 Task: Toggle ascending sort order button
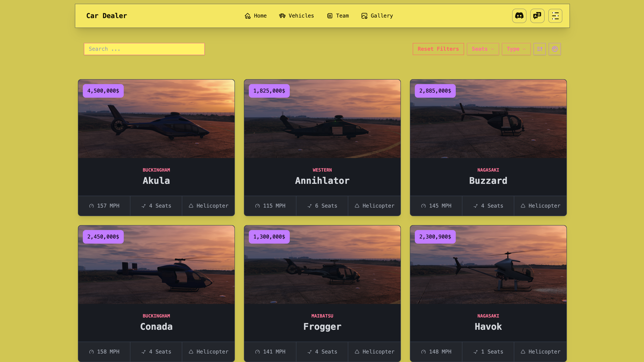click(x=539, y=49)
